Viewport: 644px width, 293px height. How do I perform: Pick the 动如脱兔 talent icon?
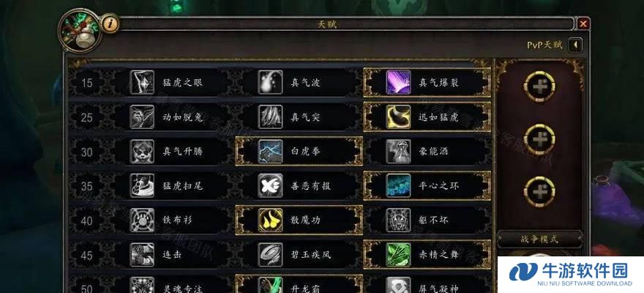(142, 117)
